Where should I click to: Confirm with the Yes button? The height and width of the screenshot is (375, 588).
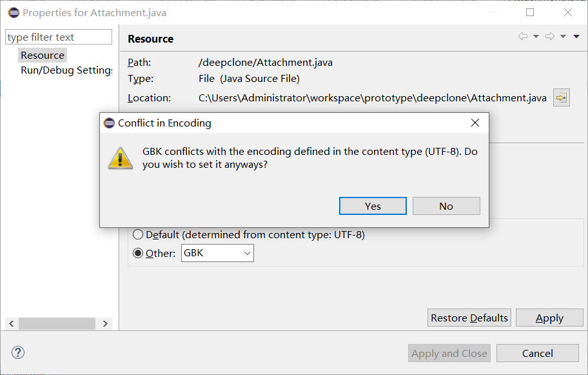[x=373, y=206]
